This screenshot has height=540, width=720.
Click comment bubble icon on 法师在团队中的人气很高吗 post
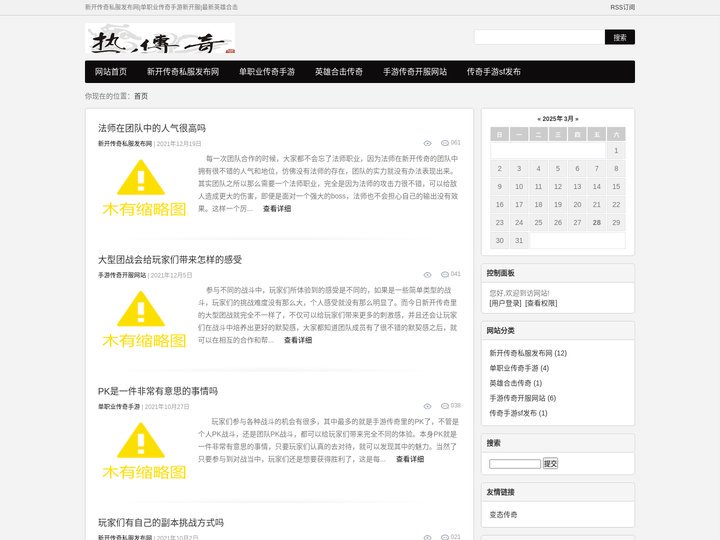point(444,143)
